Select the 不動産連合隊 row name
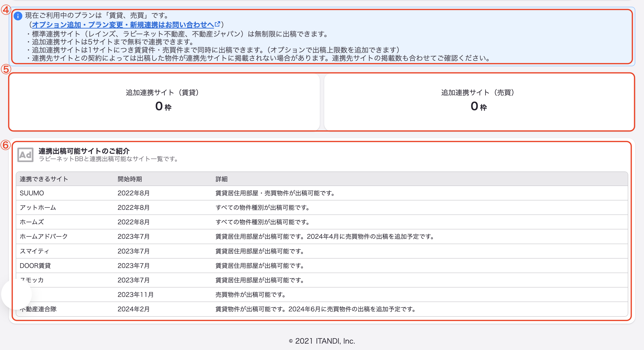The width and height of the screenshot is (644, 350). pos(38,309)
